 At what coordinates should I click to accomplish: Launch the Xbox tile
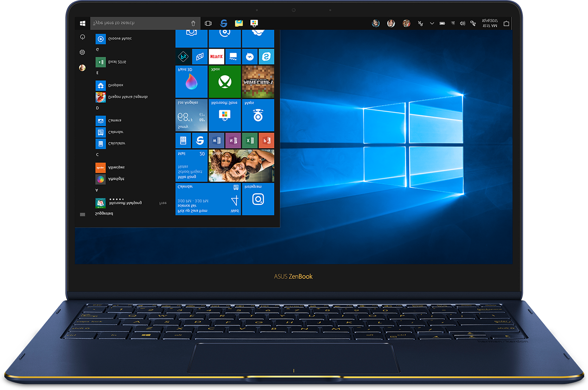(225, 82)
